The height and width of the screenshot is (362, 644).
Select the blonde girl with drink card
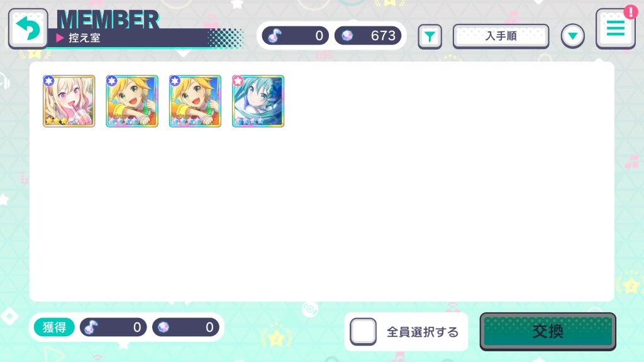(69, 101)
